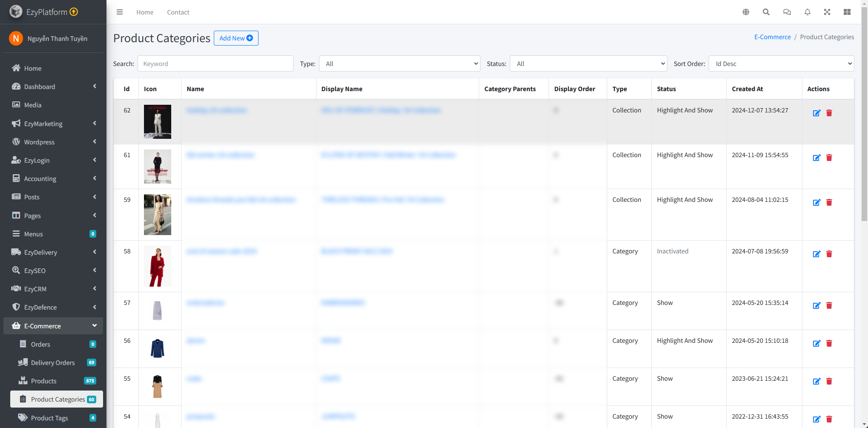The image size is (868, 428).
Task: Open the globe language icon
Action: click(746, 12)
